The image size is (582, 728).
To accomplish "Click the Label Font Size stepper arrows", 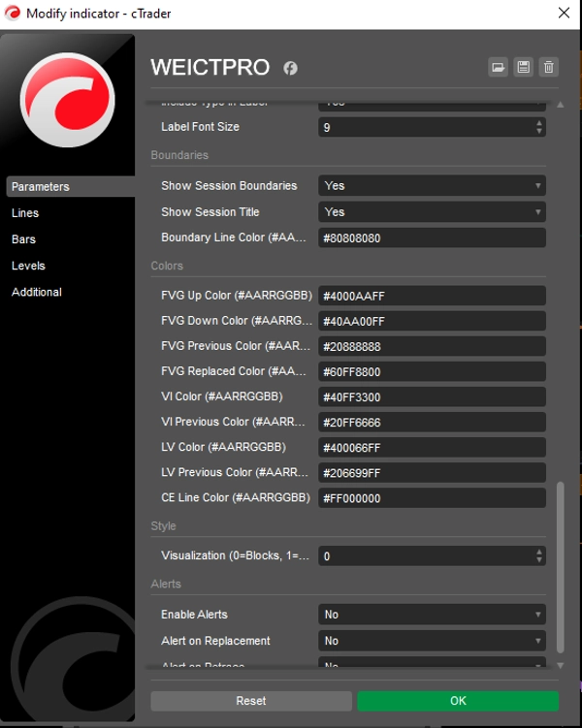I will pyautogui.click(x=539, y=127).
